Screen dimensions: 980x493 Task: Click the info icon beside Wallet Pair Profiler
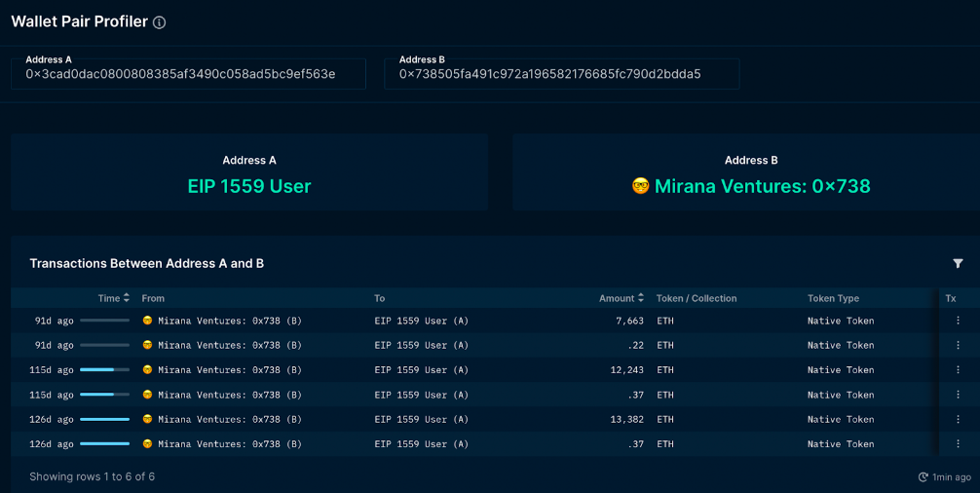pyautogui.click(x=160, y=22)
